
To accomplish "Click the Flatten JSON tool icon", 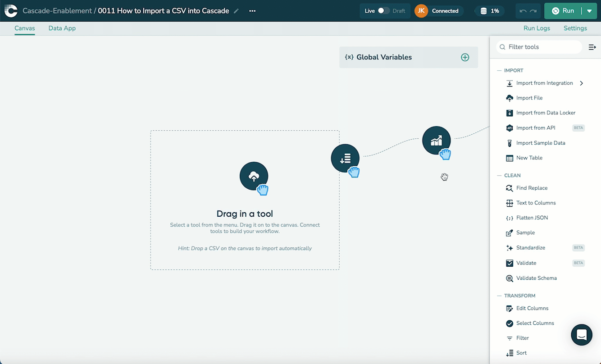I will click(x=510, y=218).
